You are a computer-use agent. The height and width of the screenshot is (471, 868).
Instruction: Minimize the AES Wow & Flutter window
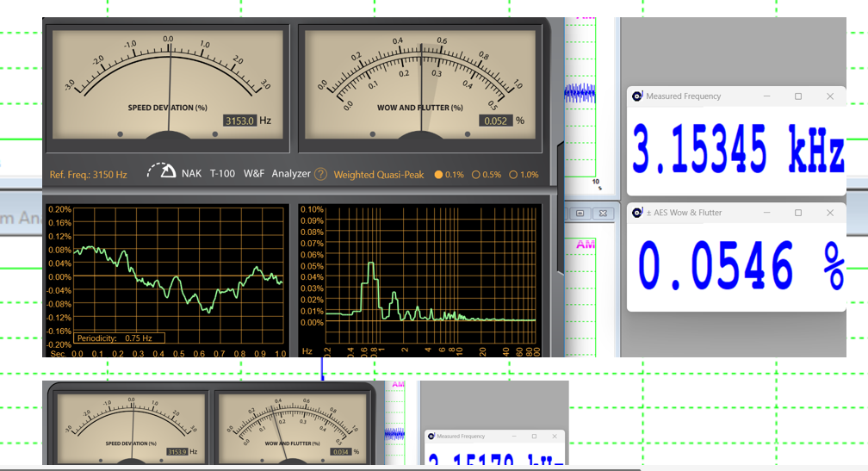[766, 213]
